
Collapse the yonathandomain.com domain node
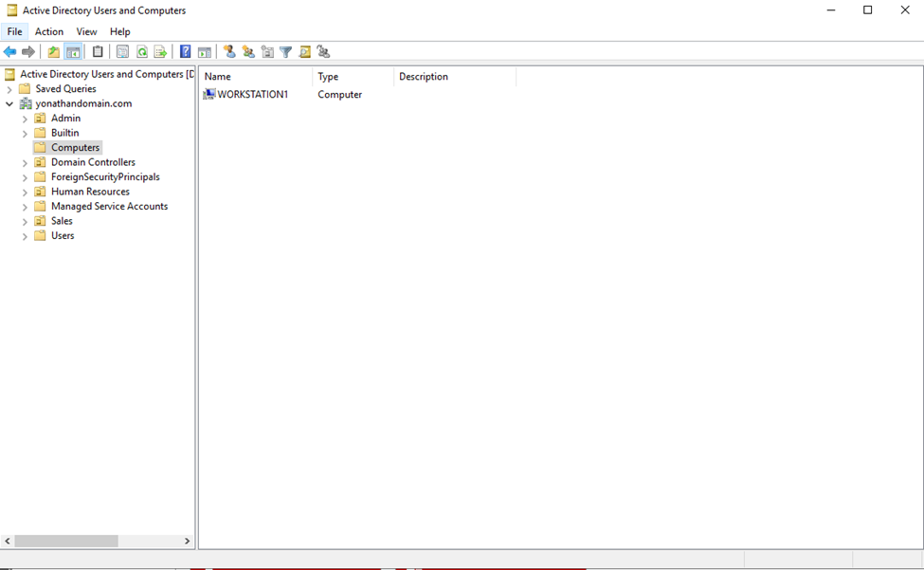pos(9,103)
